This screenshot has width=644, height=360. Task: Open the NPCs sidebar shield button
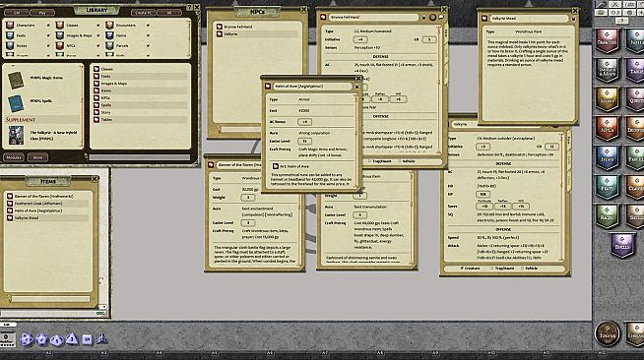(607, 128)
